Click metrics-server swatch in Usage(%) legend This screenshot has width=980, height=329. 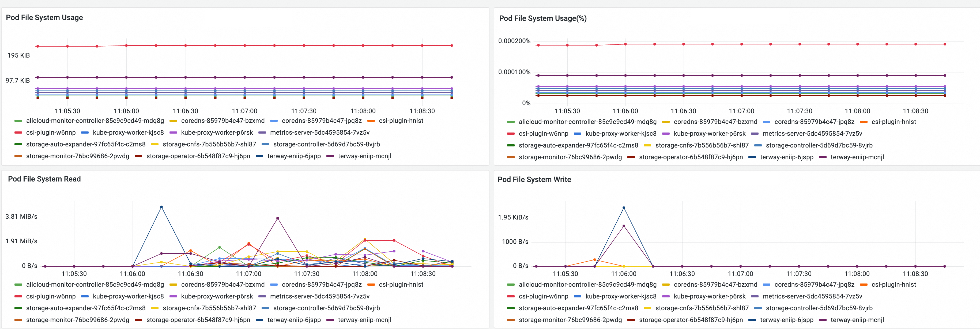click(x=755, y=134)
